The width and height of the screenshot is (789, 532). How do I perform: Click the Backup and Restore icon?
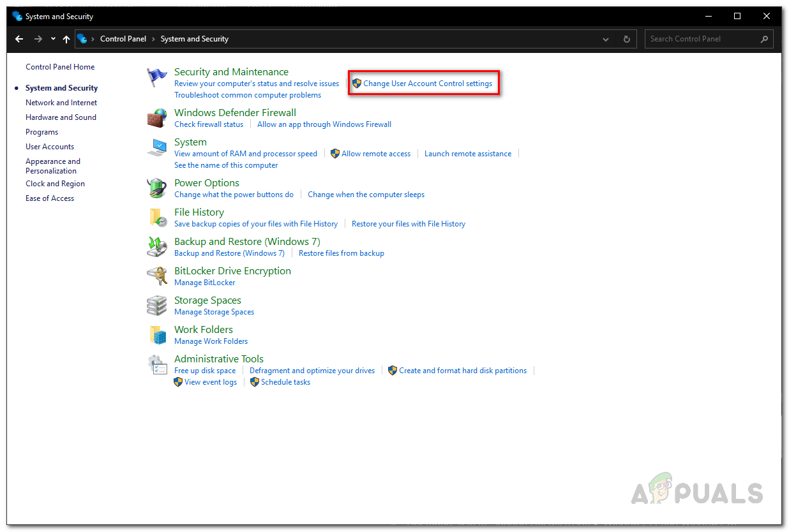pyautogui.click(x=157, y=247)
